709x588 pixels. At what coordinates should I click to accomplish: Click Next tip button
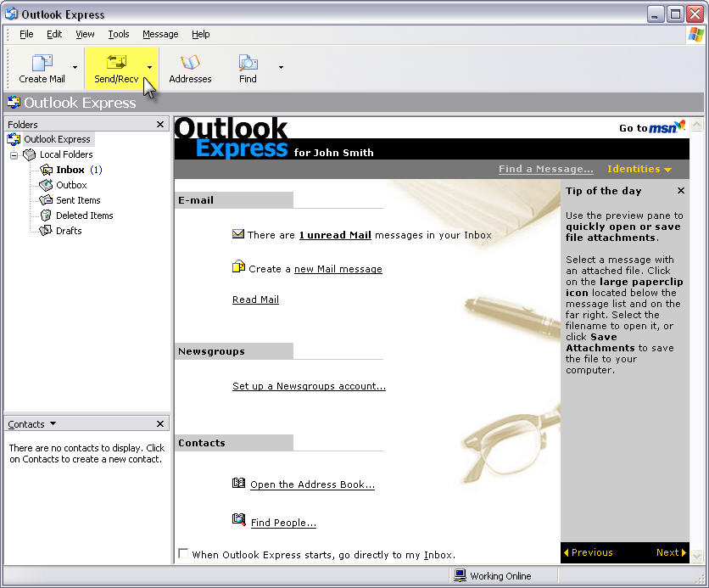point(671,552)
